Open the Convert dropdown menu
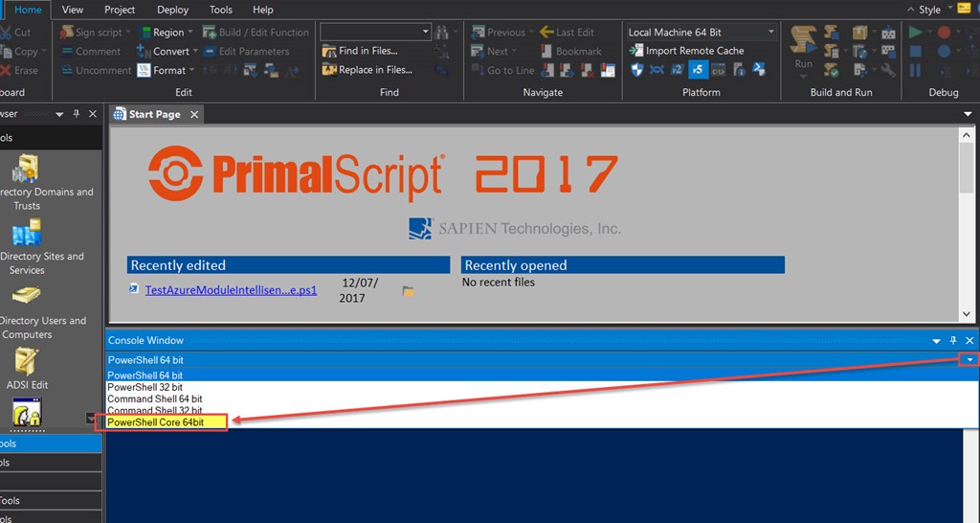The height and width of the screenshot is (523, 980). pos(167,52)
